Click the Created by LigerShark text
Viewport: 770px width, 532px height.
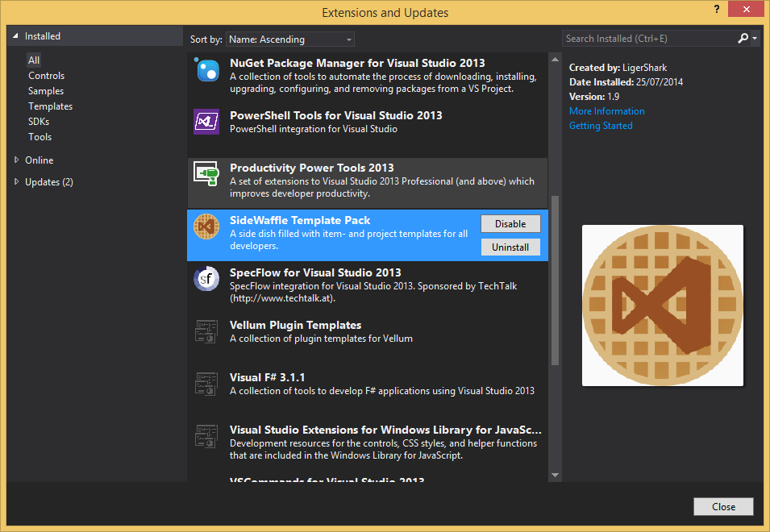pyautogui.click(x=618, y=68)
